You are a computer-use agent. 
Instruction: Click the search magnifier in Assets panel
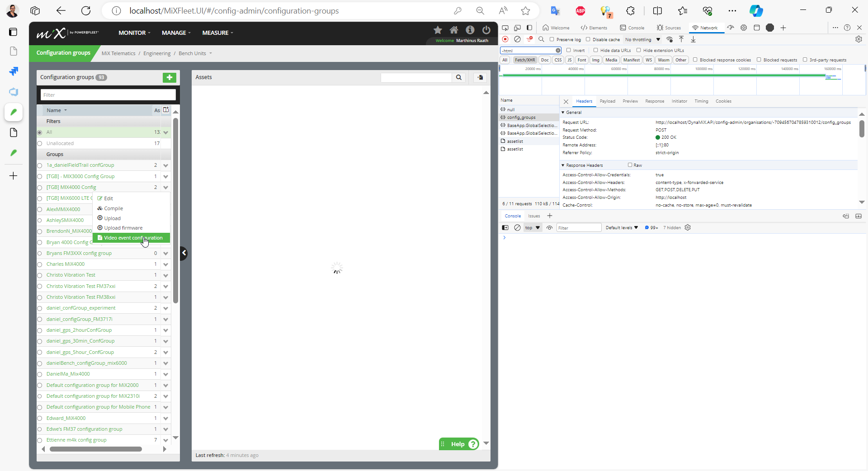coord(459,78)
